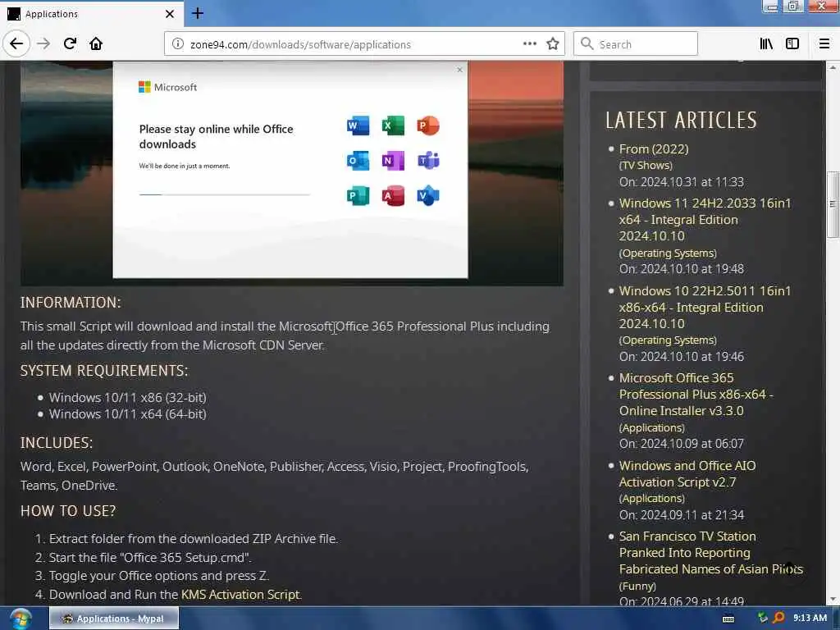This screenshot has width=840, height=630.
Task: Open the Windows Start menu
Action: (x=20, y=619)
